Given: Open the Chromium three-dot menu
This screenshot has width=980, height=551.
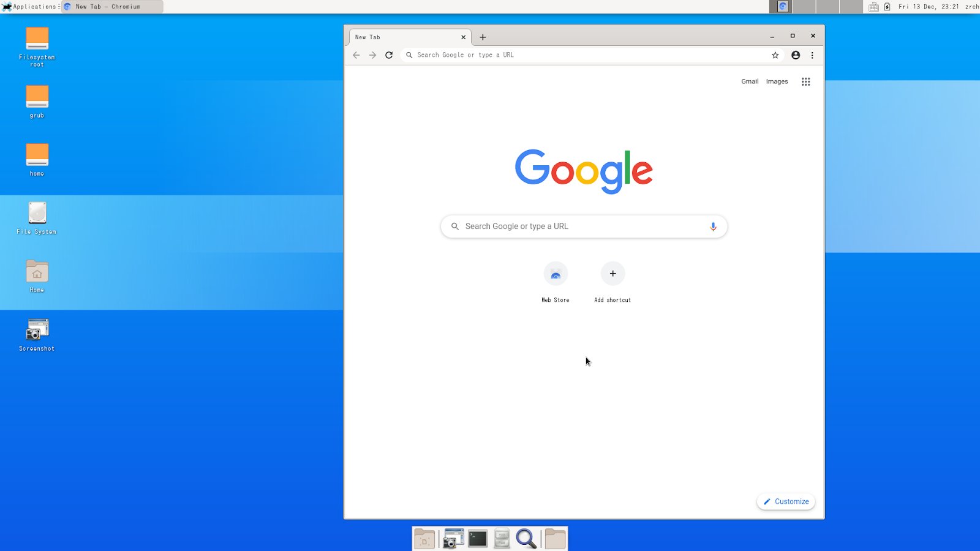Looking at the screenshot, I should coord(812,54).
